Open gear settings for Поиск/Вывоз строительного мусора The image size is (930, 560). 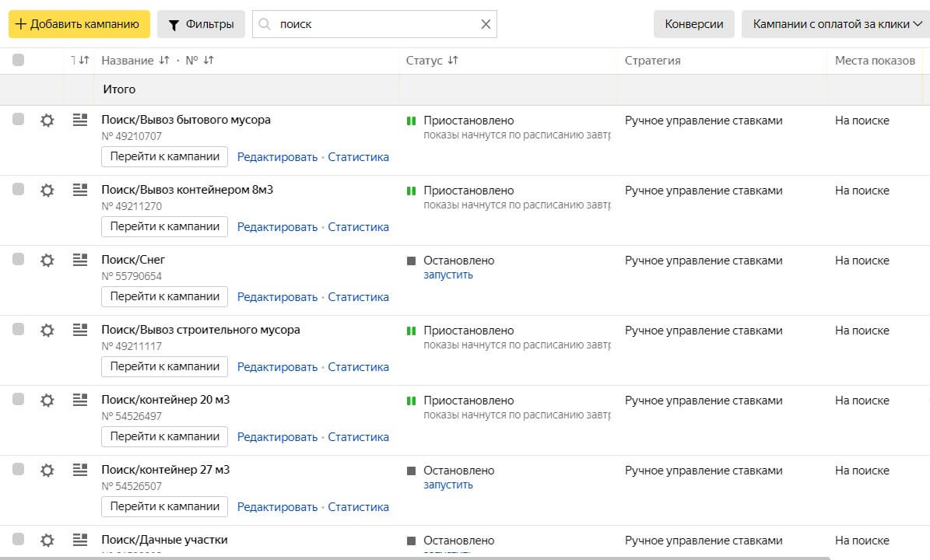[47, 330]
